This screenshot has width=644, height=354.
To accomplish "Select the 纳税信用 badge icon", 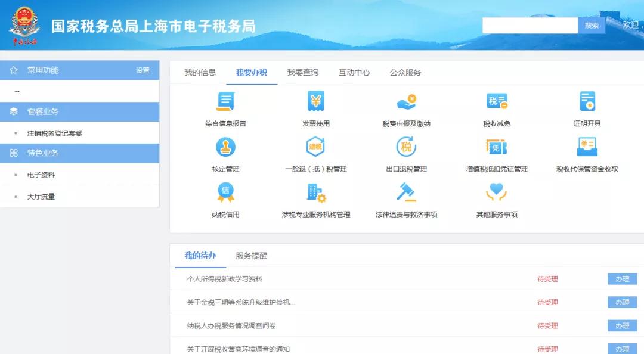I will tap(225, 192).
